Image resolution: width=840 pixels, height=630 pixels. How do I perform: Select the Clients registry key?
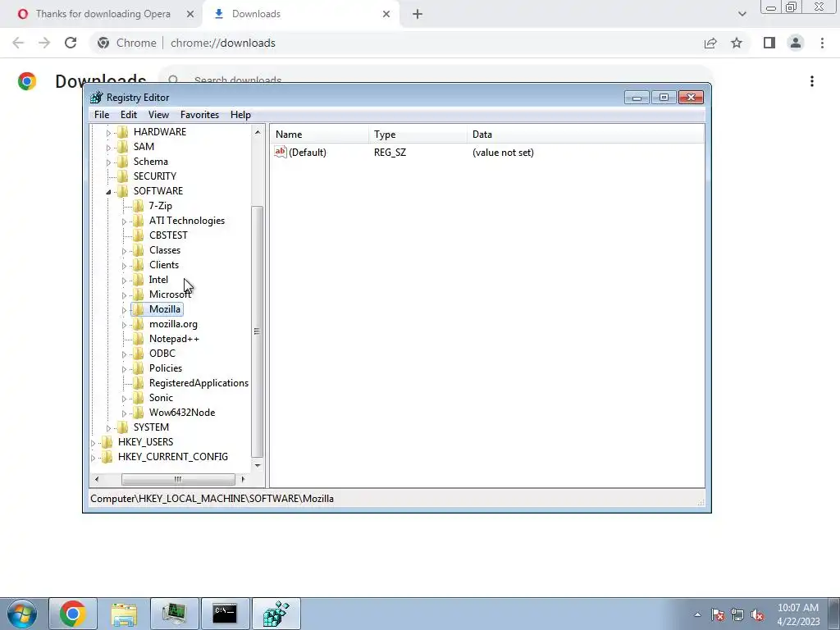[164, 265]
